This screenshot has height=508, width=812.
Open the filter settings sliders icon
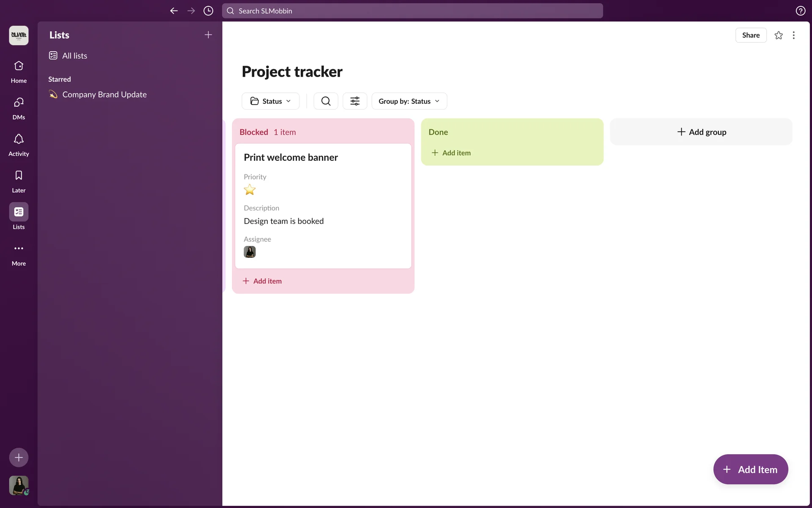355,101
